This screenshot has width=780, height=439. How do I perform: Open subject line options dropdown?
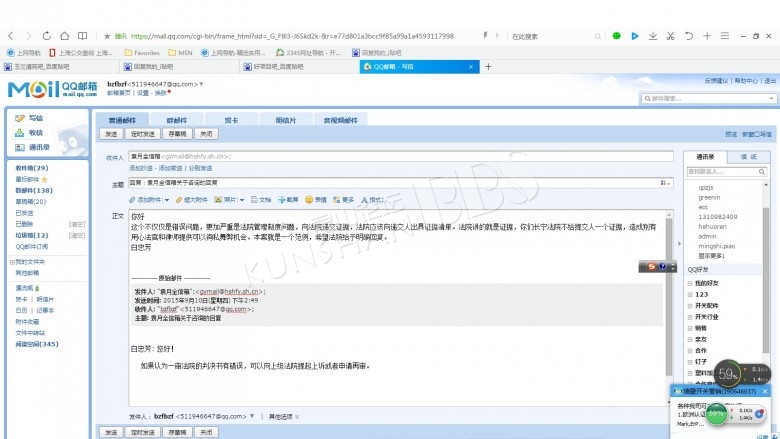click(x=666, y=183)
